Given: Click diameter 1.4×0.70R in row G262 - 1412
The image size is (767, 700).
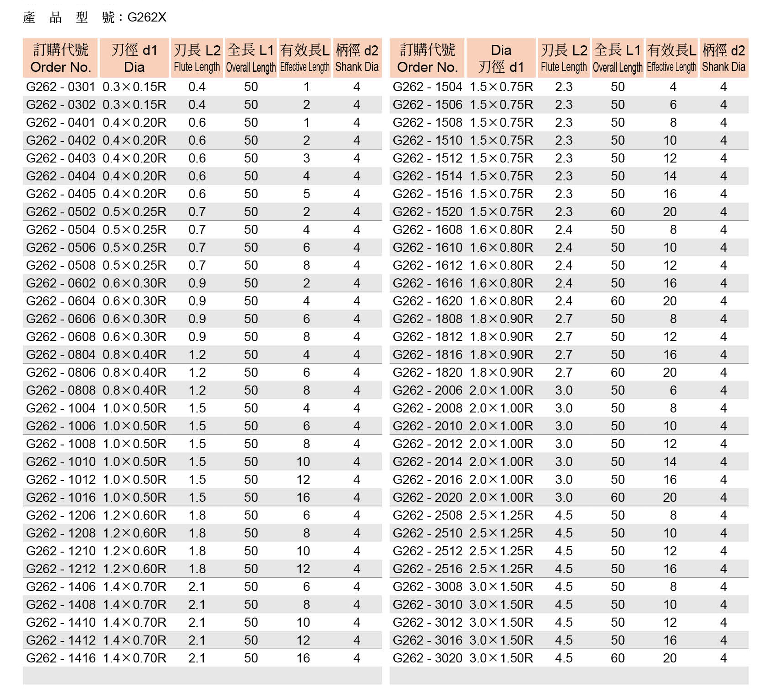Looking at the screenshot, I should tap(135, 640).
